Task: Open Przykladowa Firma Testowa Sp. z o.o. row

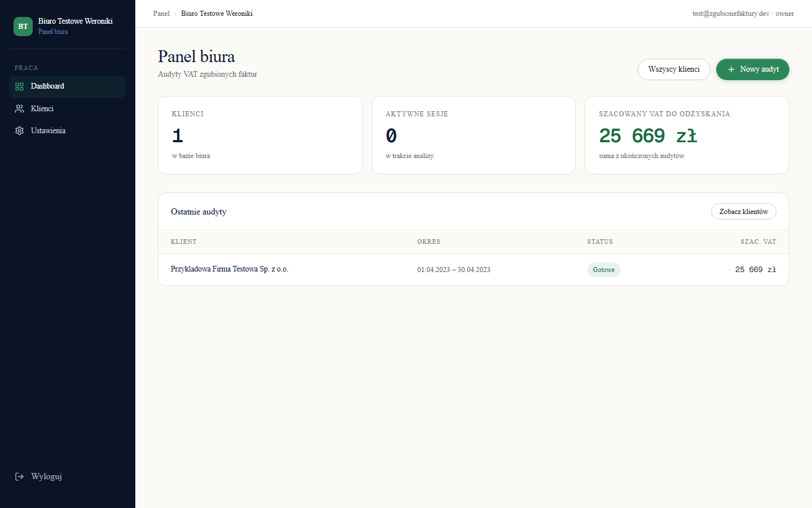Action: pyautogui.click(x=474, y=270)
